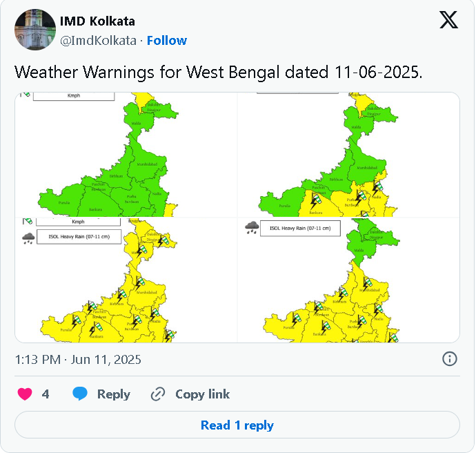476x453 pixels.
Task: Open the 1:13 PM Jun 11, 2025 timestamp
Action: tap(78, 359)
